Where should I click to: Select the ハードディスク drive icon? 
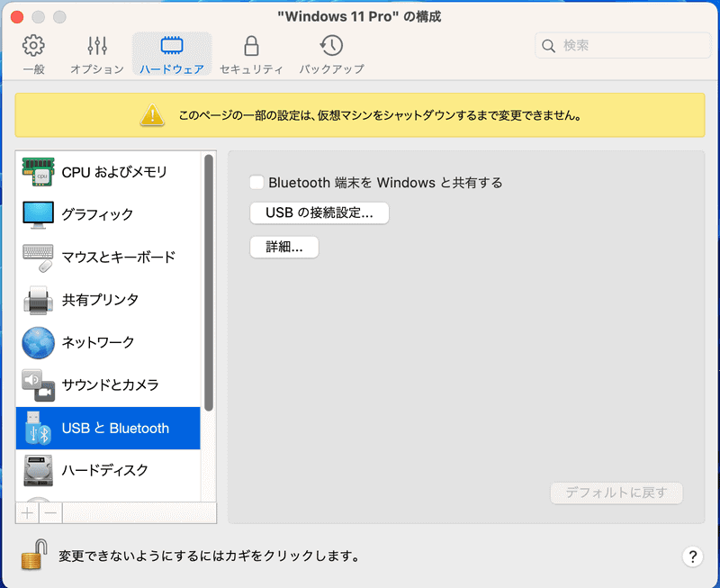click(38, 470)
